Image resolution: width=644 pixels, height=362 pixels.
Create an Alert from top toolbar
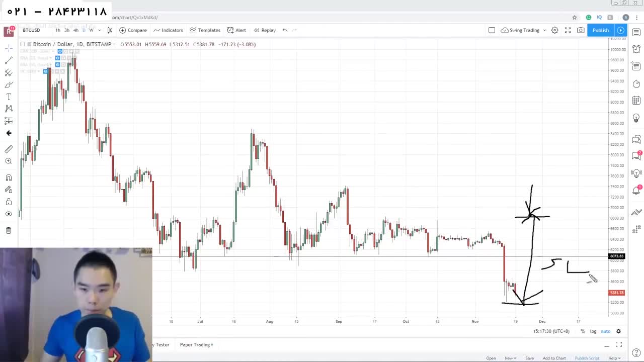[236, 30]
